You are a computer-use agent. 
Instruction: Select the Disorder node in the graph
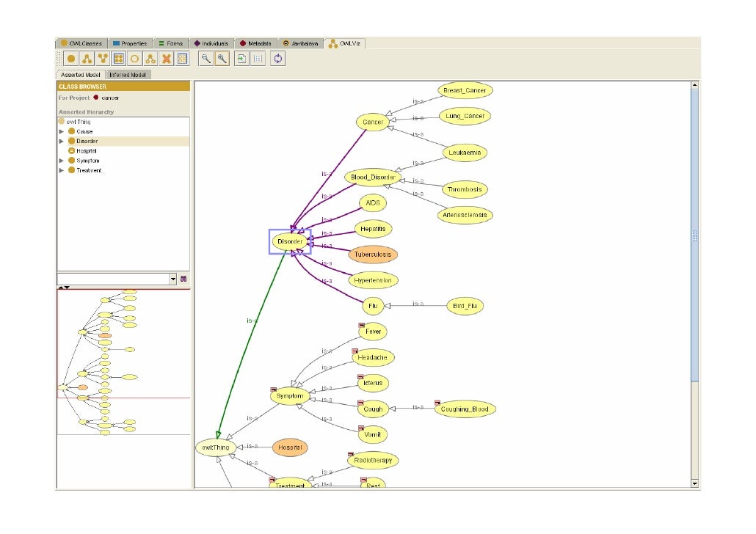pos(290,241)
